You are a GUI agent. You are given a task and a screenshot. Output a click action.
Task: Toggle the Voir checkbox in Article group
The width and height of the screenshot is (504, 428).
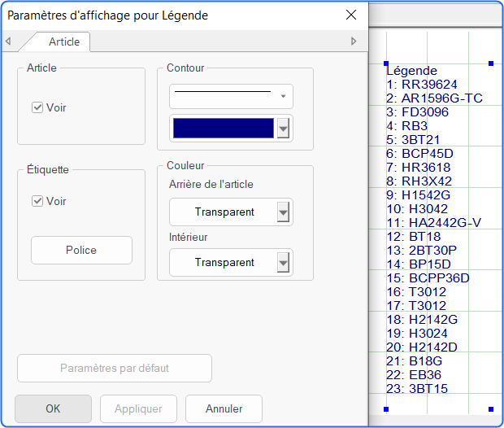37,107
